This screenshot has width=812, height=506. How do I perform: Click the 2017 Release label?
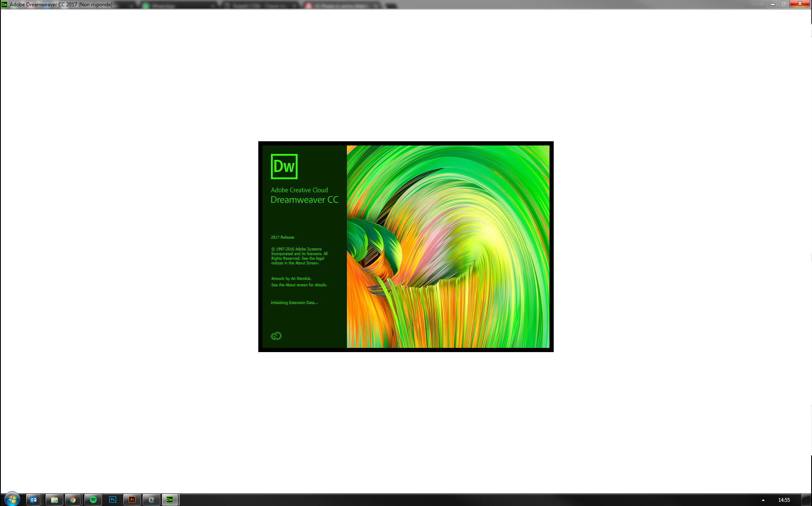[282, 237]
